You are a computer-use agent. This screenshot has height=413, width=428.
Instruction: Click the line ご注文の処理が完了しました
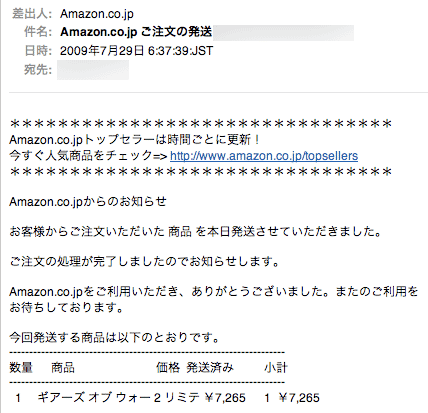(x=144, y=262)
